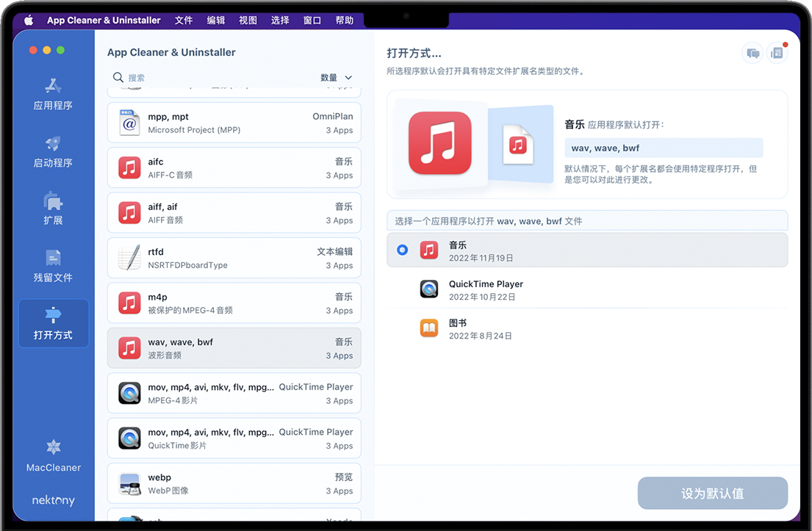Choose the 图书 Books app icon
Screen dimensions: 812x531
tap(429, 328)
